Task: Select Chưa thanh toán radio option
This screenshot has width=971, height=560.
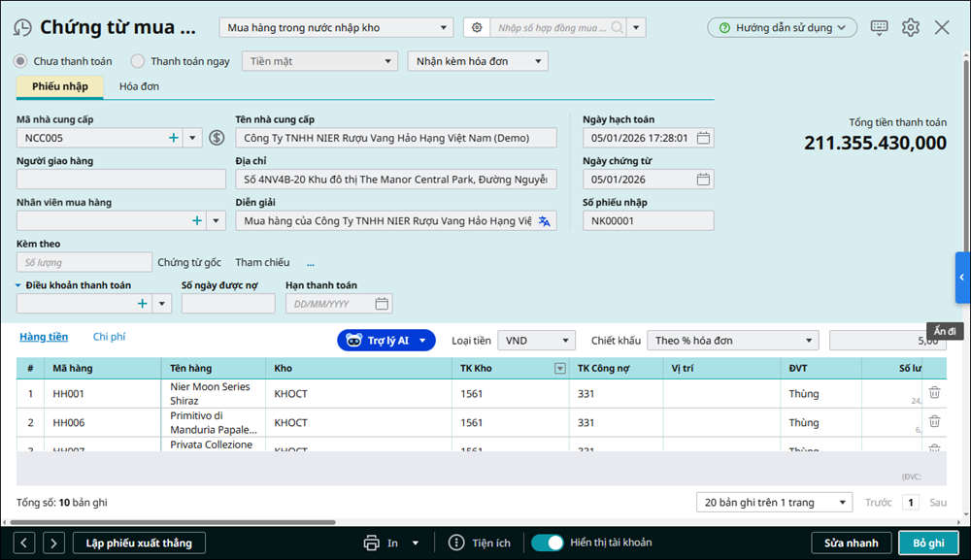Action: [x=20, y=61]
